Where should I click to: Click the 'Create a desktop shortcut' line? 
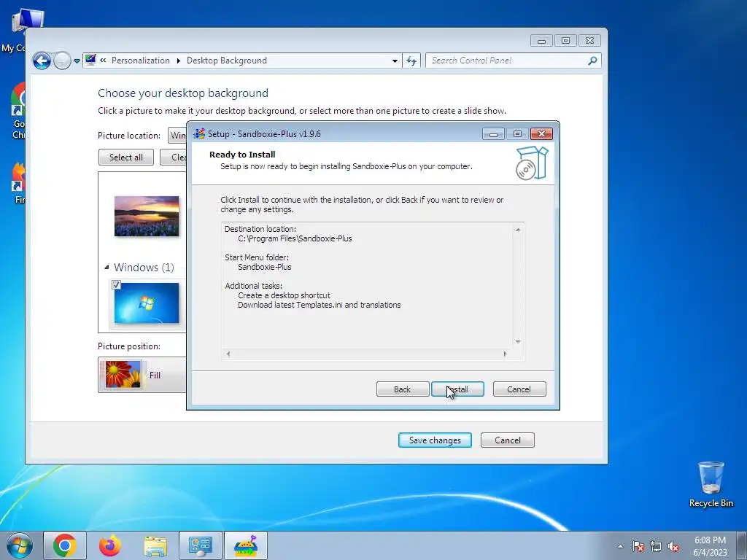click(284, 295)
